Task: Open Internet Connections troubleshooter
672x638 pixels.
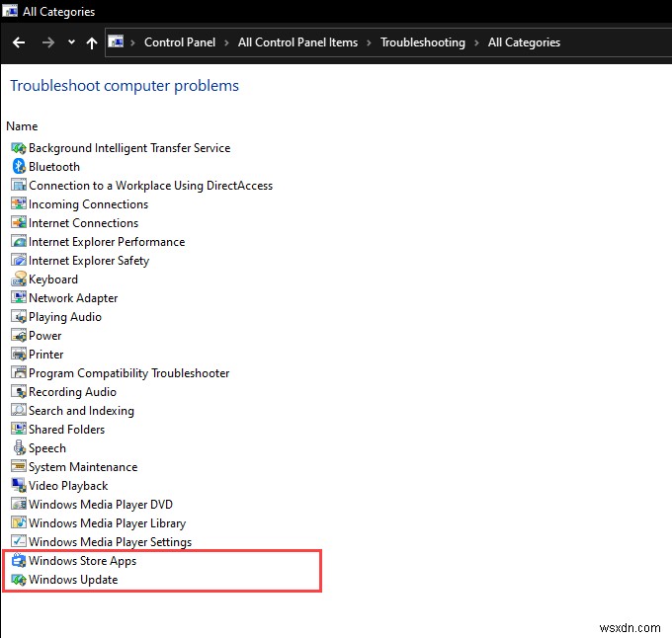Action: point(84,223)
